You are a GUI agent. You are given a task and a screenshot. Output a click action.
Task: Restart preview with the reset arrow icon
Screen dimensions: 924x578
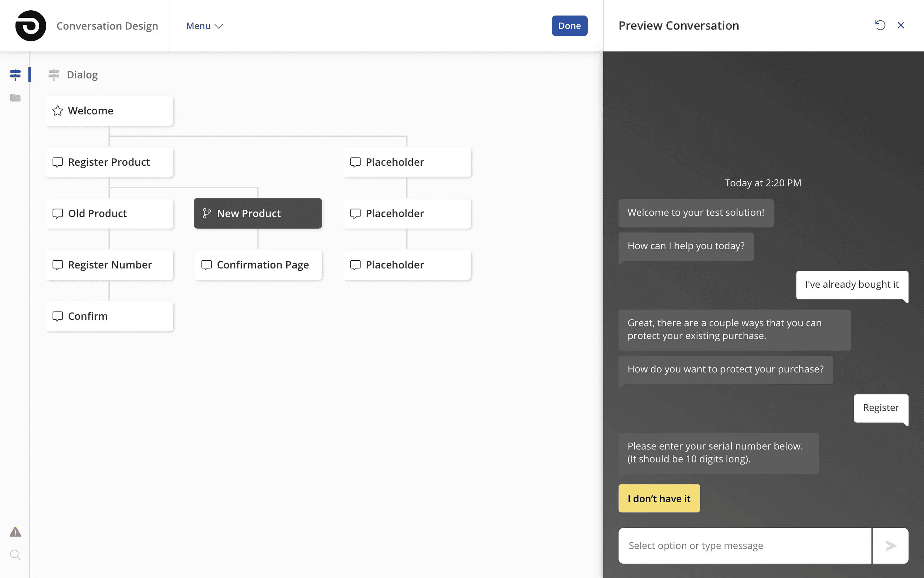tap(880, 25)
